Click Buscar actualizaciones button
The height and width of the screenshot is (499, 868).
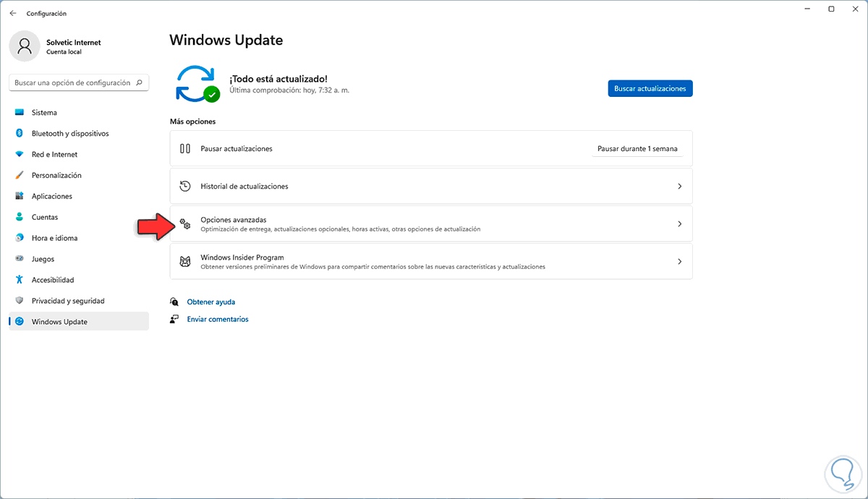coord(650,88)
